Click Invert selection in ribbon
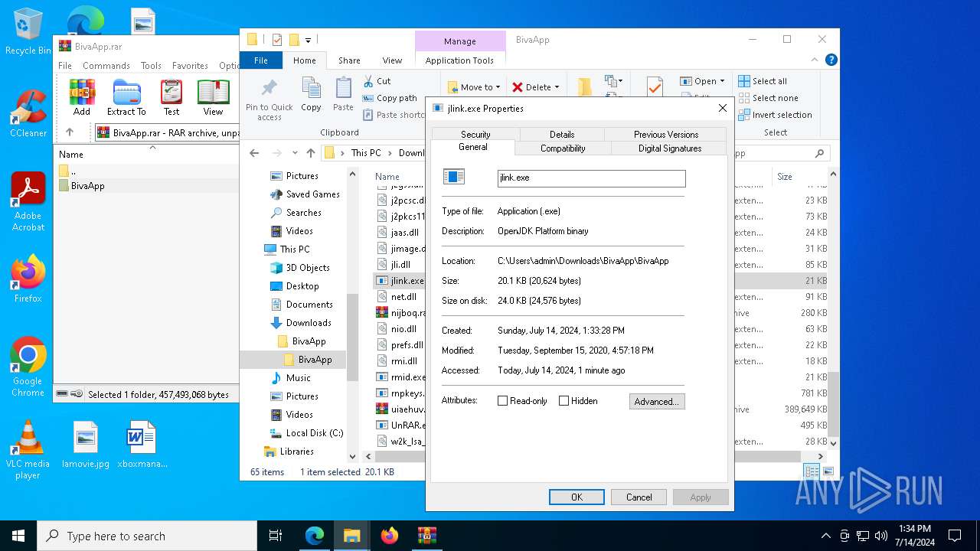980x551 pixels. click(775, 115)
